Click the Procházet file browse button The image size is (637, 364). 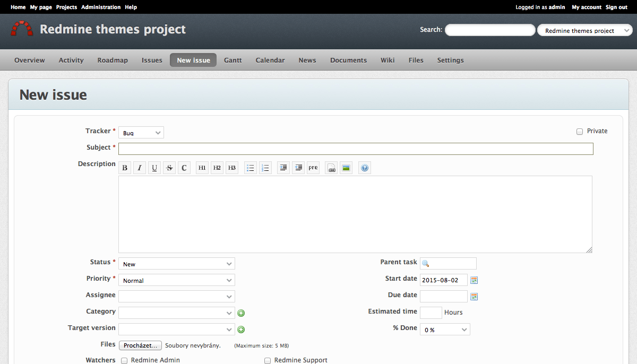tap(140, 345)
